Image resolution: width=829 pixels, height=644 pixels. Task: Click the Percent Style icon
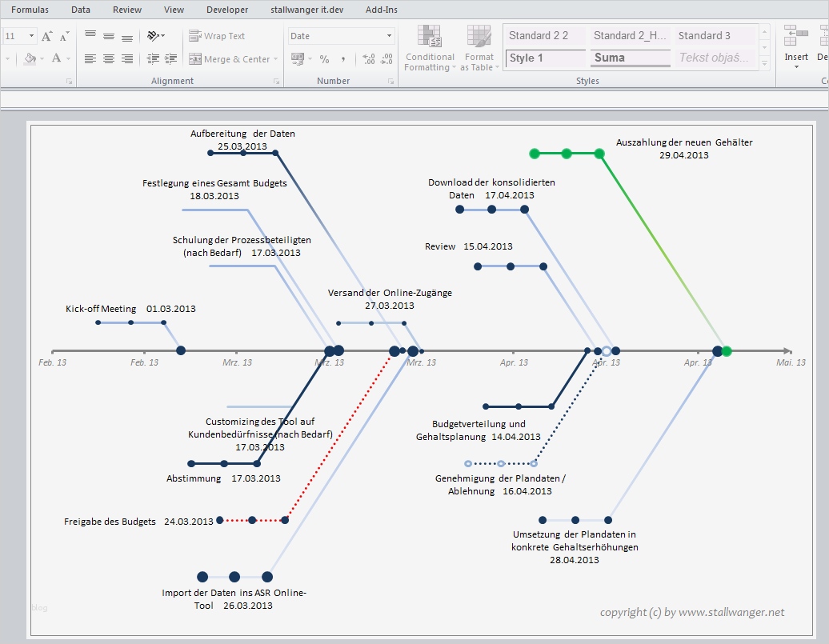(x=324, y=59)
